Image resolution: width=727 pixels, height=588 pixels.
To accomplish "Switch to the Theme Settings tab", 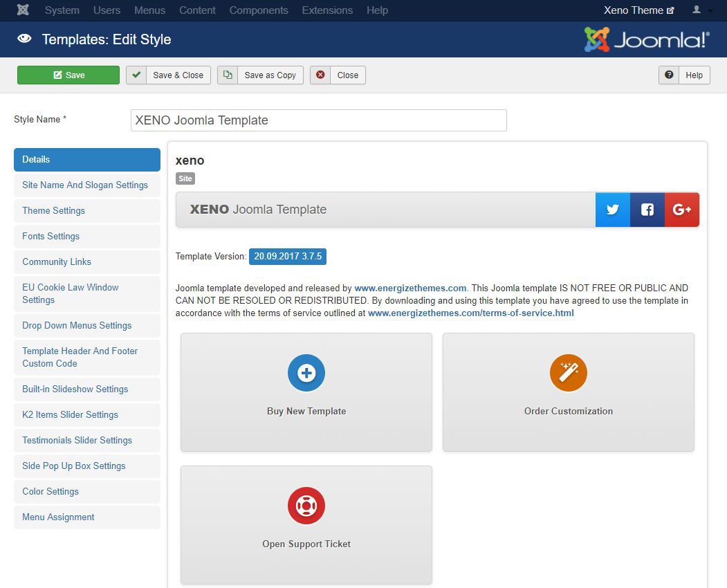I will [x=87, y=210].
